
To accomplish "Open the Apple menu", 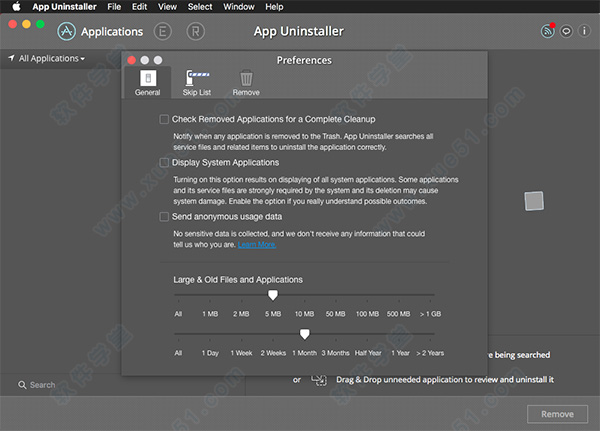I will tap(16, 7).
